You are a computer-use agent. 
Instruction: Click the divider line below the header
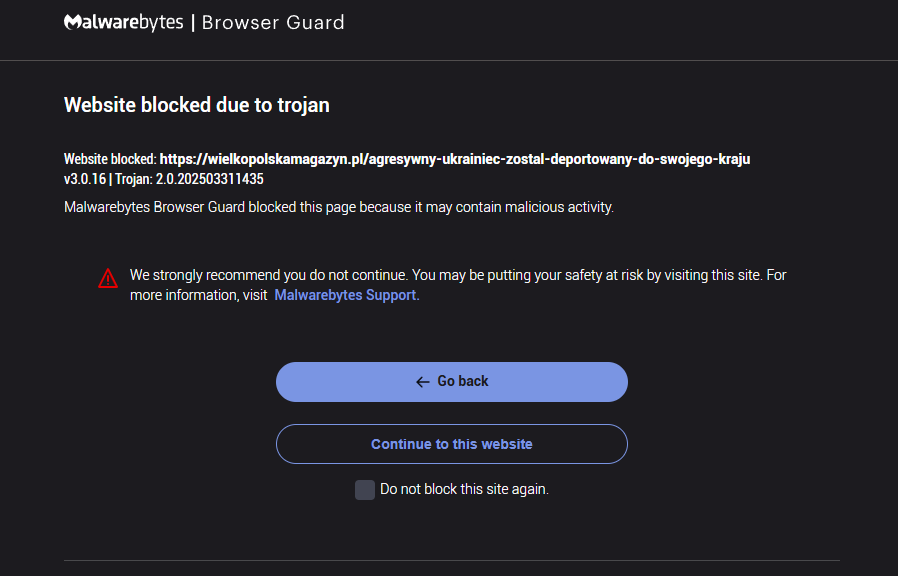[x=449, y=60]
